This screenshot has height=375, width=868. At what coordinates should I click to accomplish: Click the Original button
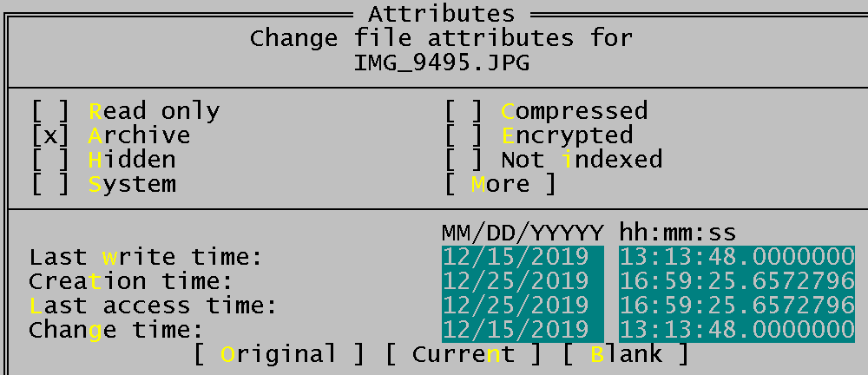tap(279, 354)
